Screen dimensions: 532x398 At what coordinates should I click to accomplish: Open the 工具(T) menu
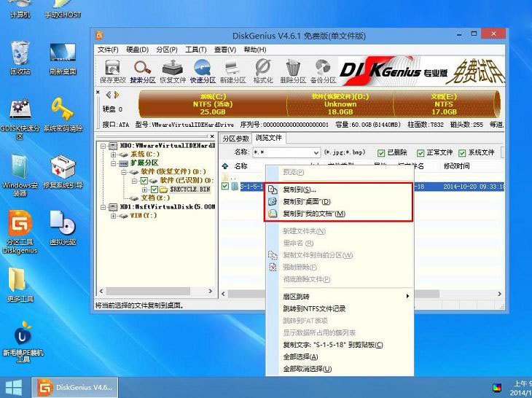(x=196, y=50)
